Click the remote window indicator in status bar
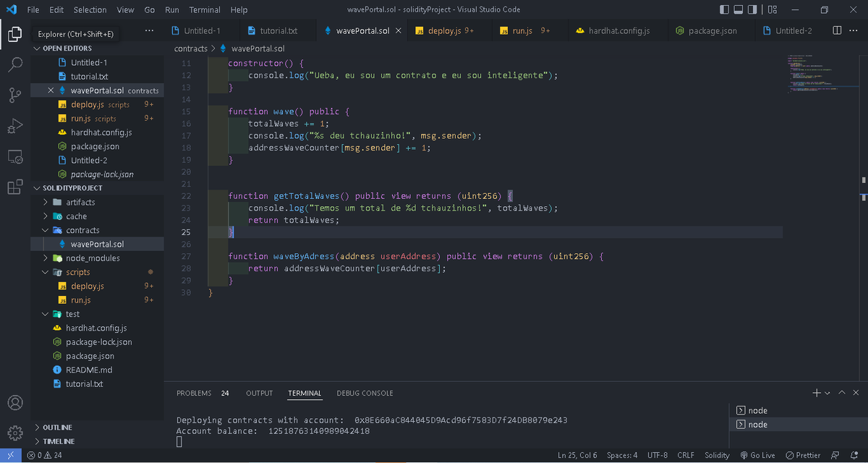Image resolution: width=868 pixels, height=463 pixels. 10,455
